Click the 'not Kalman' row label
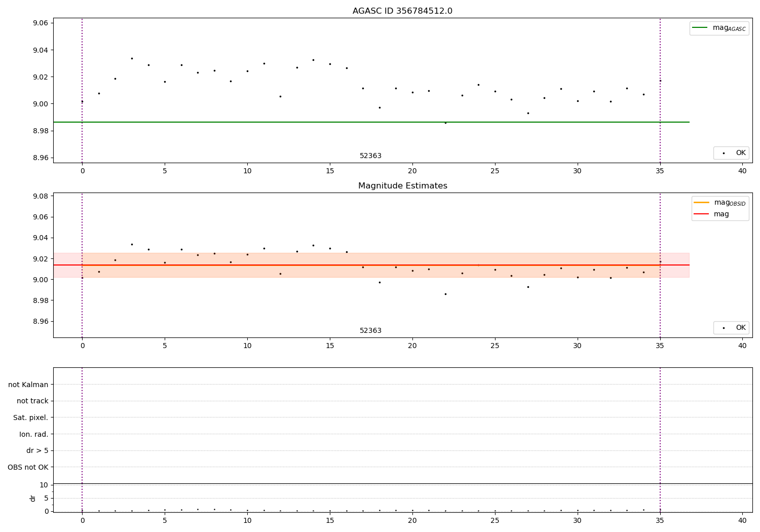This screenshot has height=532, width=760. (x=28, y=385)
